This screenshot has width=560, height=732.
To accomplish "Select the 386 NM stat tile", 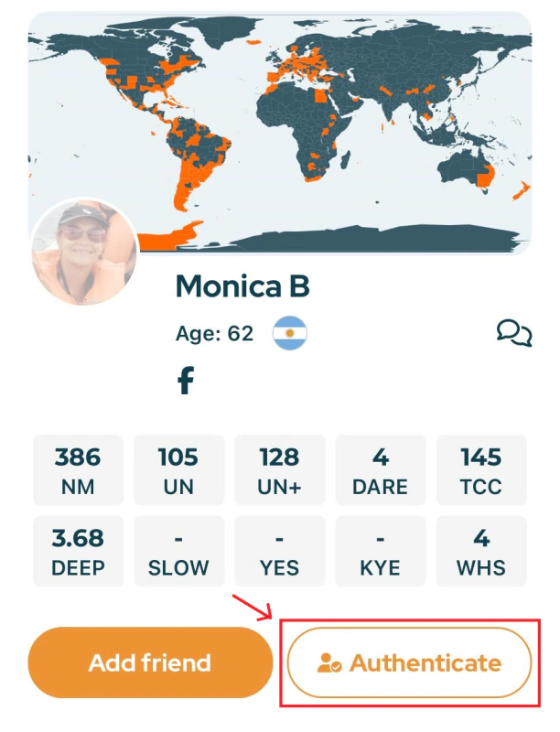I will coord(79,470).
